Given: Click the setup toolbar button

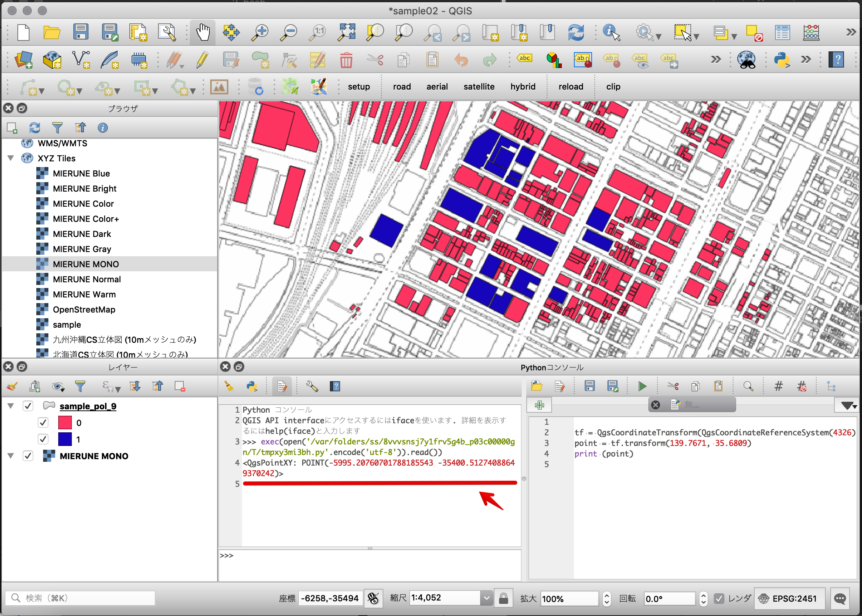Looking at the screenshot, I should pyautogui.click(x=358, y=87).
